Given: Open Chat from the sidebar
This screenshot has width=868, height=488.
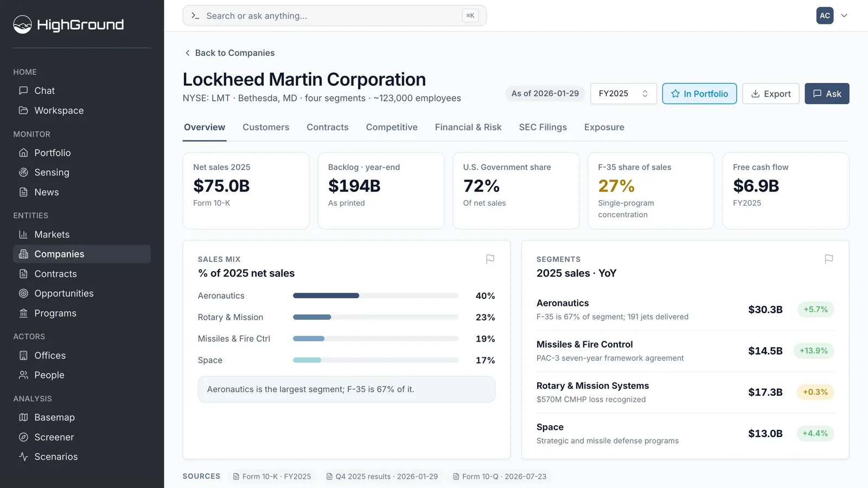Looking at the screenshot, I should tap(82, 91).
